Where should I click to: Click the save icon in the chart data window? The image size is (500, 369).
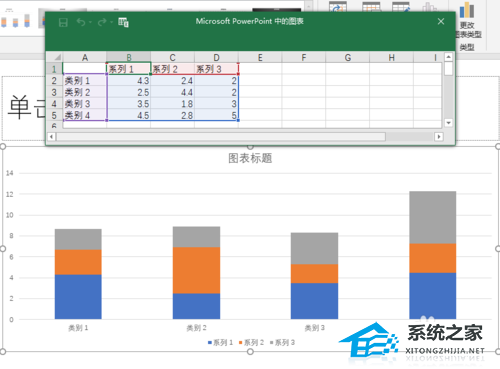tap(63, 22)
